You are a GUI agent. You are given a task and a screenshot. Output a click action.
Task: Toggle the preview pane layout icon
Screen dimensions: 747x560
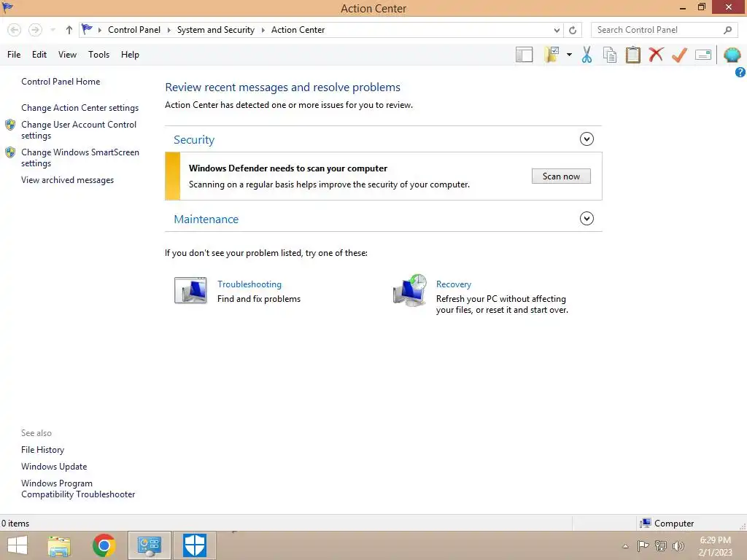pos(524,55)
